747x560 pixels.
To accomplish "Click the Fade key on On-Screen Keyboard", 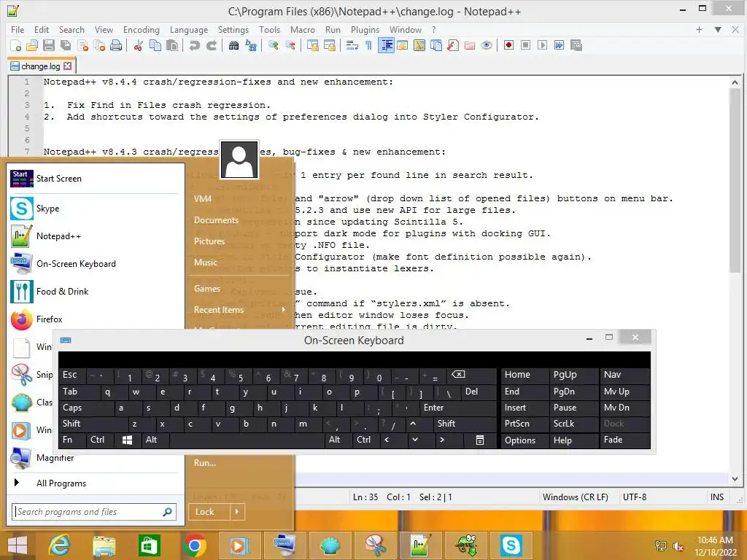I will pos(624,440).
